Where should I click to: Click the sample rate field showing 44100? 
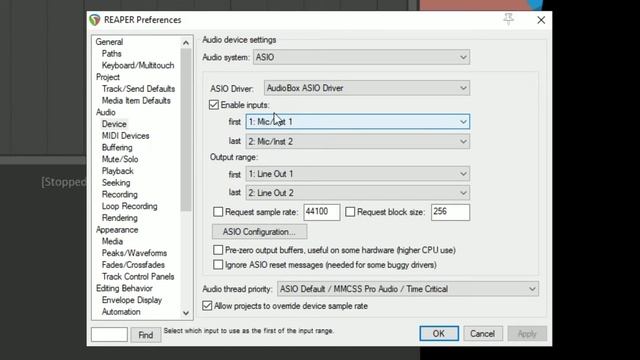pos(322,212)
